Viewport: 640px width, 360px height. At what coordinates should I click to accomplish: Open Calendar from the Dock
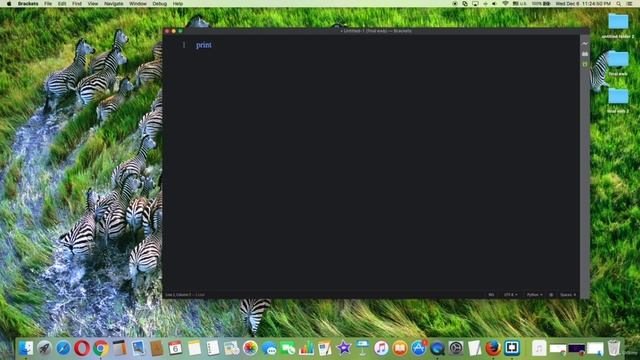click(x=175, y=348)
